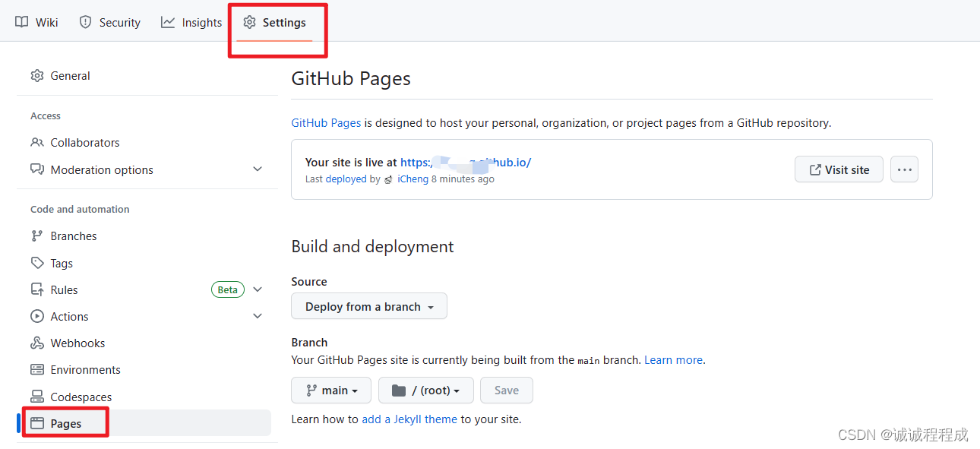The image size is (980, 449).
Task: Click the Codespaces icon
Action: (36, 396)
